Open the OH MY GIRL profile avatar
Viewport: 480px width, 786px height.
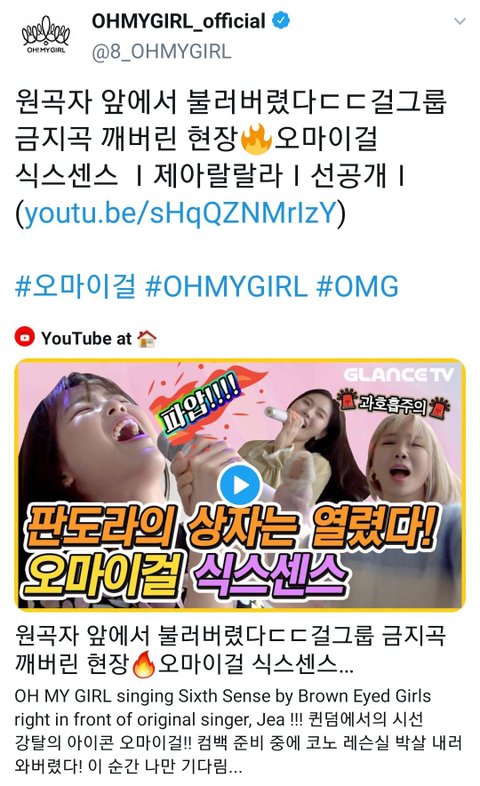coord(46,35)
